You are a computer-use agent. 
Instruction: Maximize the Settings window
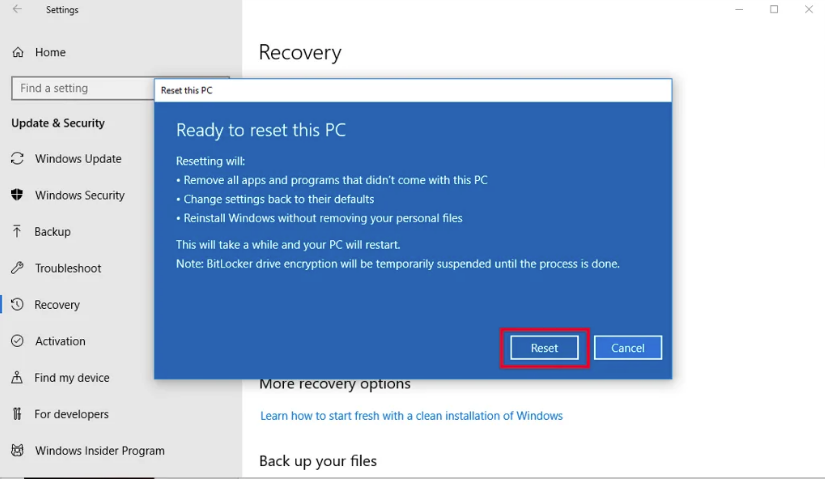(x=774, y=9)
